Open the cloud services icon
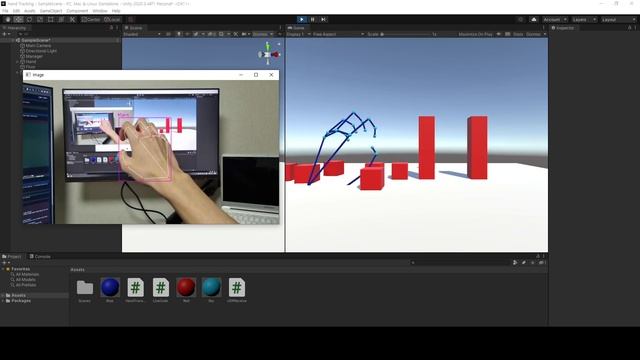The image size is (640, 360). 533,20
